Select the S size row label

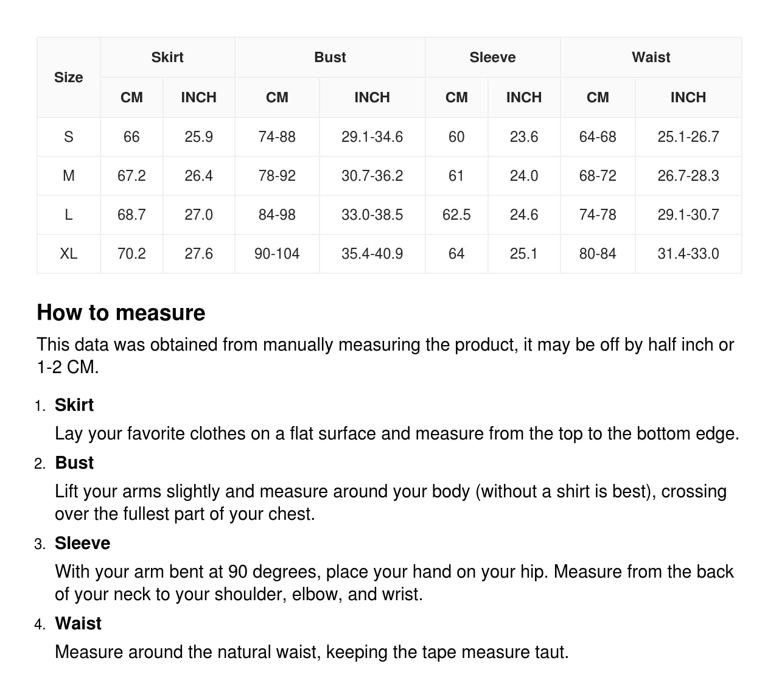68,137
